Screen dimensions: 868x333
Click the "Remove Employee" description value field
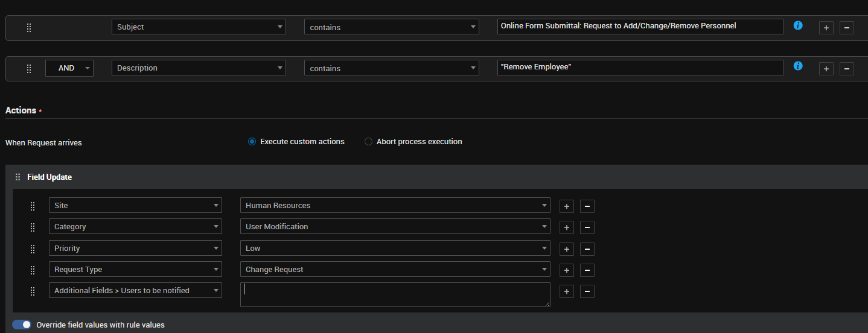click(640, 68)
